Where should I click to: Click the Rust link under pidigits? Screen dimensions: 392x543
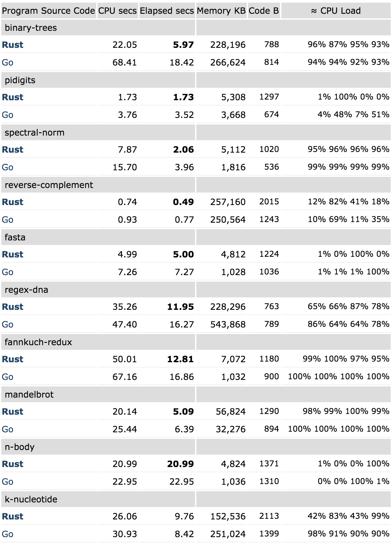12,97
